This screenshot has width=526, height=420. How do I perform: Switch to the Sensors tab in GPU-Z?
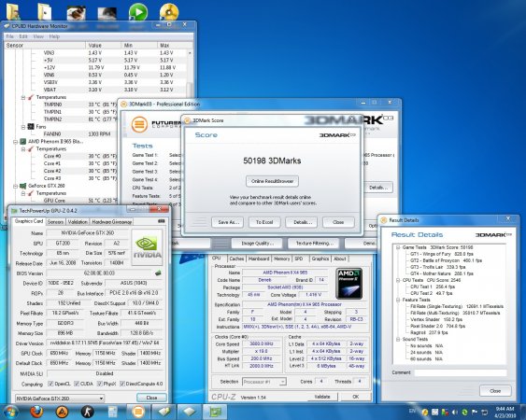[55, 221]
